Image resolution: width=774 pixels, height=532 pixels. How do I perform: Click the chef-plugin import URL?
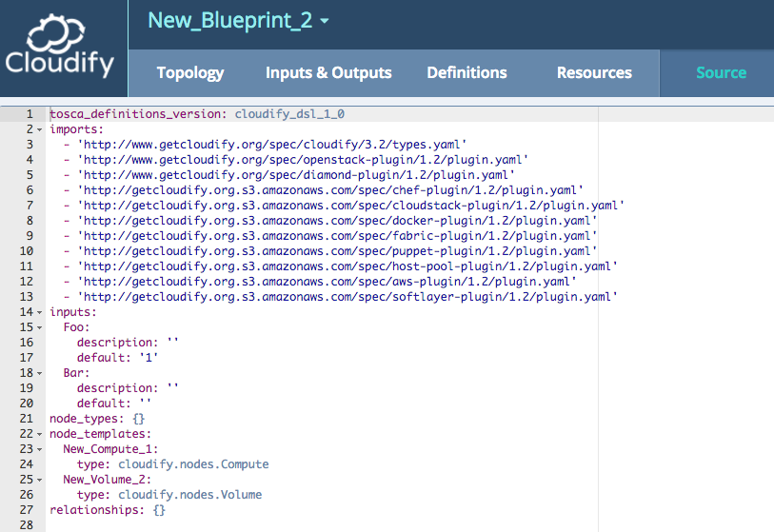[x=330, y=190]
